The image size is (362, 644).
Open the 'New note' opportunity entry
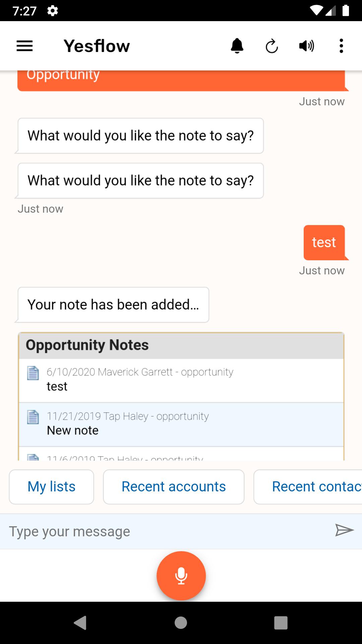pyautogui.click(x=181, y=424)
